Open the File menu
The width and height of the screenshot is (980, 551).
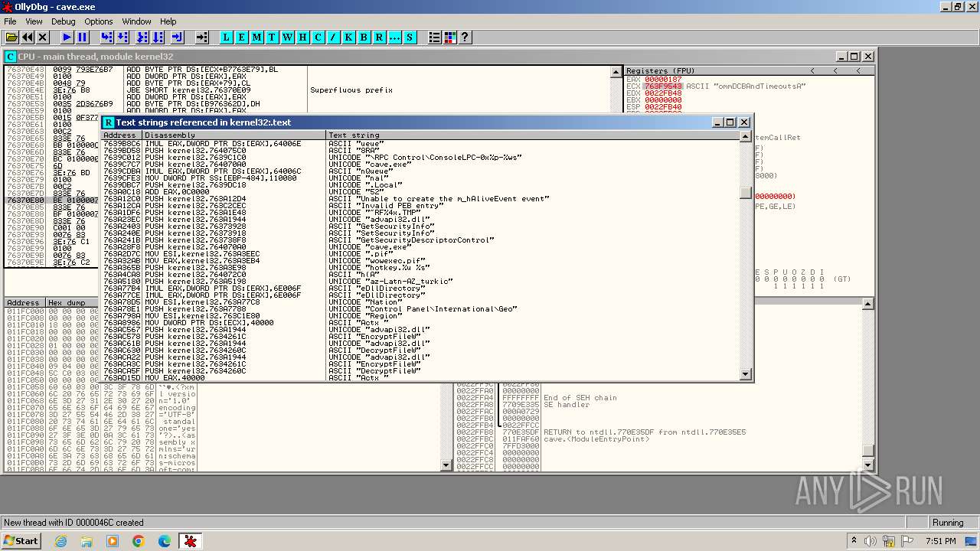tap(10, 21)
